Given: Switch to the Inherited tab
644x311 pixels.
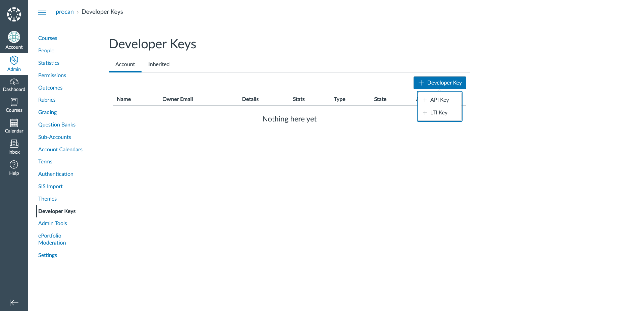Looking at the screenshot, I should 159,64.
